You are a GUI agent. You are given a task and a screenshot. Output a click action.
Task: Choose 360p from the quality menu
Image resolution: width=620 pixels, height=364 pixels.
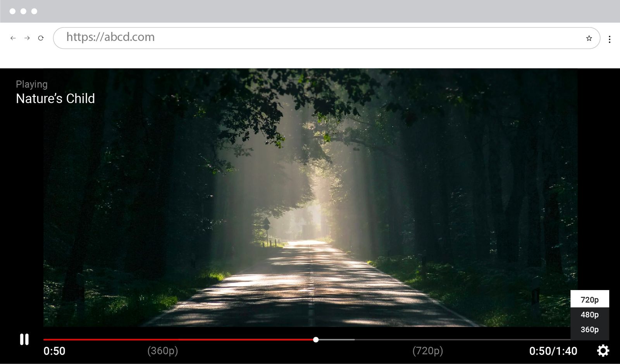point(589,329)
